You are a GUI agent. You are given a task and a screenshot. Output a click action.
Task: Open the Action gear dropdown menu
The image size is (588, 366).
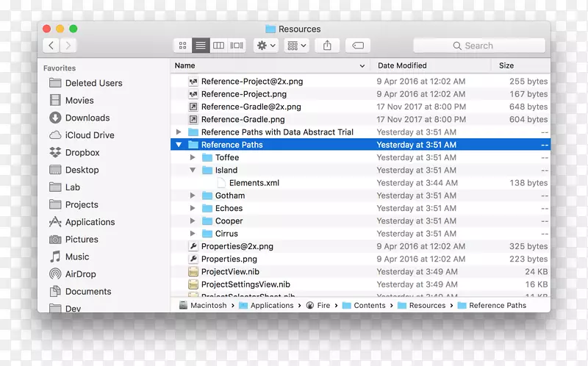(x=265, y=46)
